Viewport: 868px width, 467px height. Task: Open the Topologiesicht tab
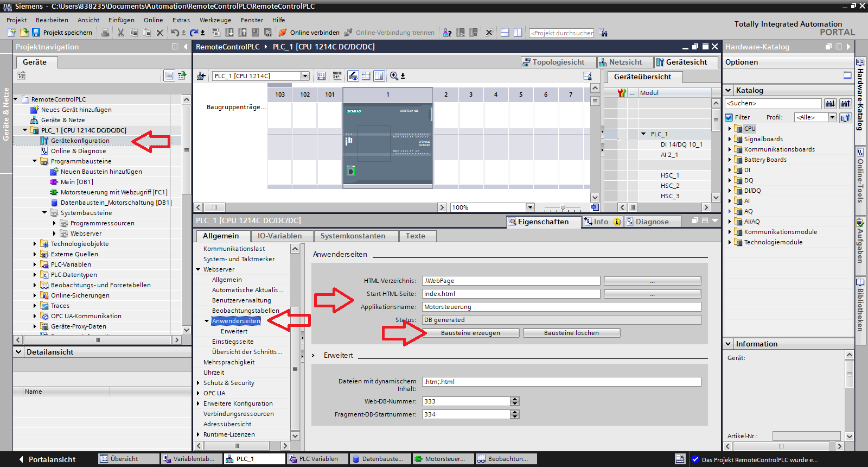pyautogui.click(x=558, y=62)
